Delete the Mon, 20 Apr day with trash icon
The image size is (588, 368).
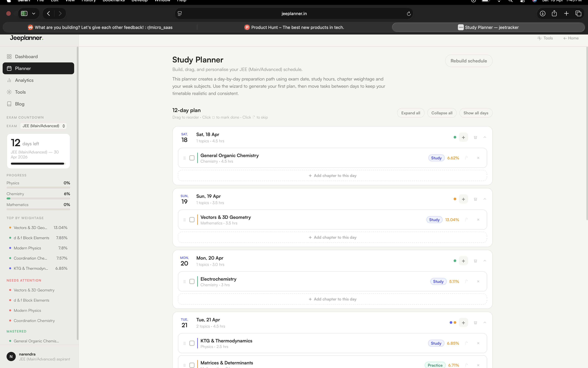[x=475, y=261]
